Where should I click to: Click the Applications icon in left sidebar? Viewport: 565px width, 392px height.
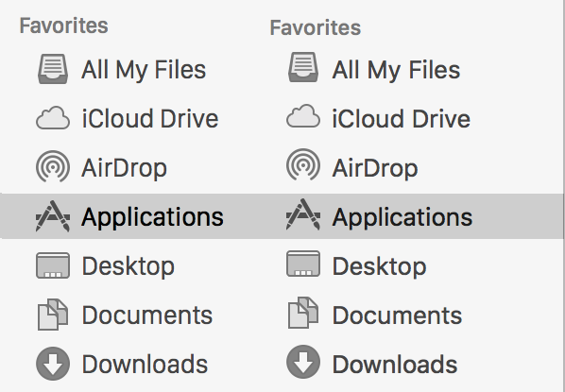[x=53, y=215]
